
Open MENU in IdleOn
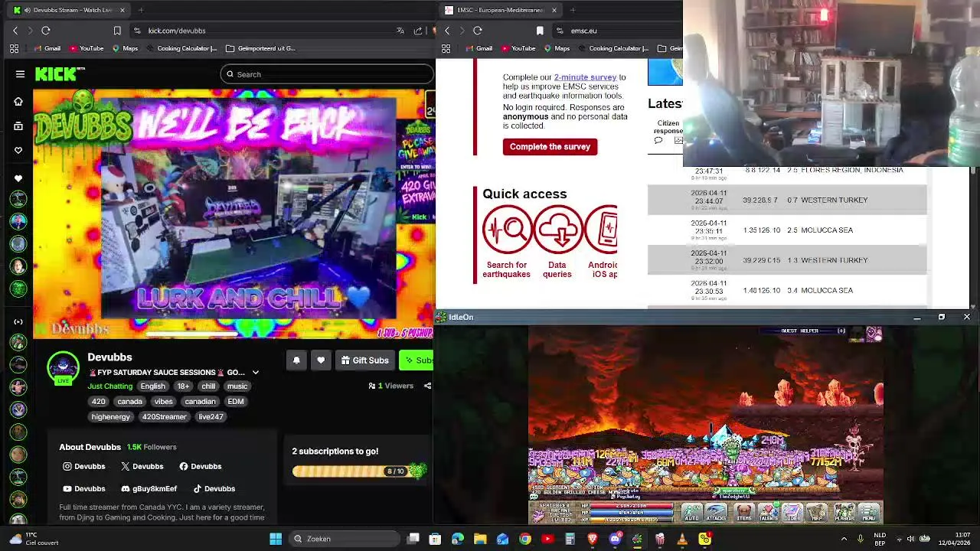(x=869, y=513)
